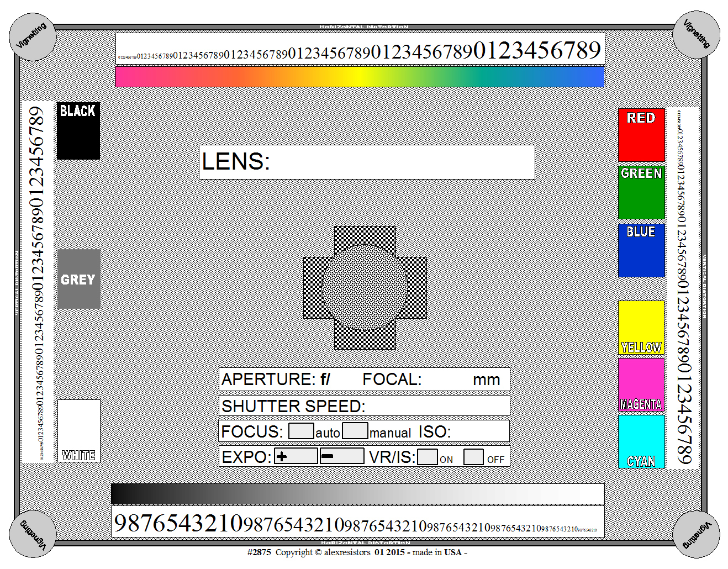The width and height of the screenshot is (728, 569).
Task: Click the bottom-left Vignetting circle
Action: 33,534
